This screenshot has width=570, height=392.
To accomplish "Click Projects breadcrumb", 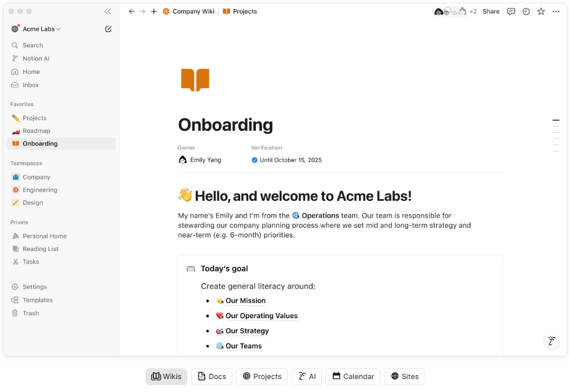I will click(x=240, y=12).
